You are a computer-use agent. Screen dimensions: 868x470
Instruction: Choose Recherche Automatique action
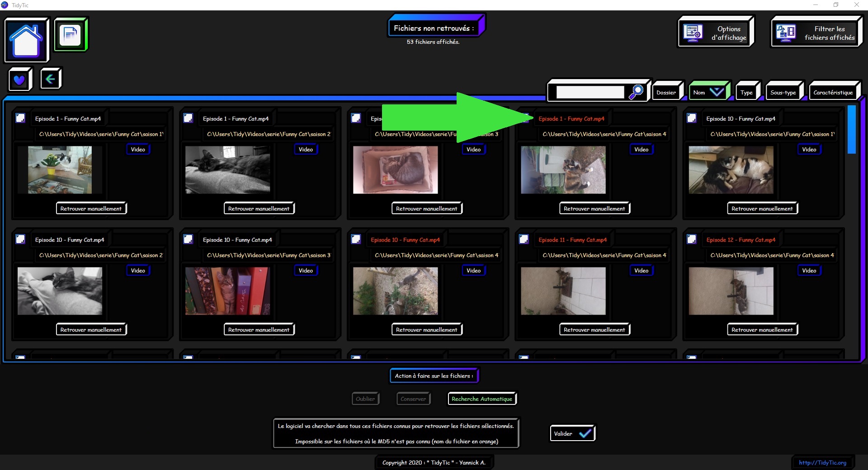click(x=482, y=399)
